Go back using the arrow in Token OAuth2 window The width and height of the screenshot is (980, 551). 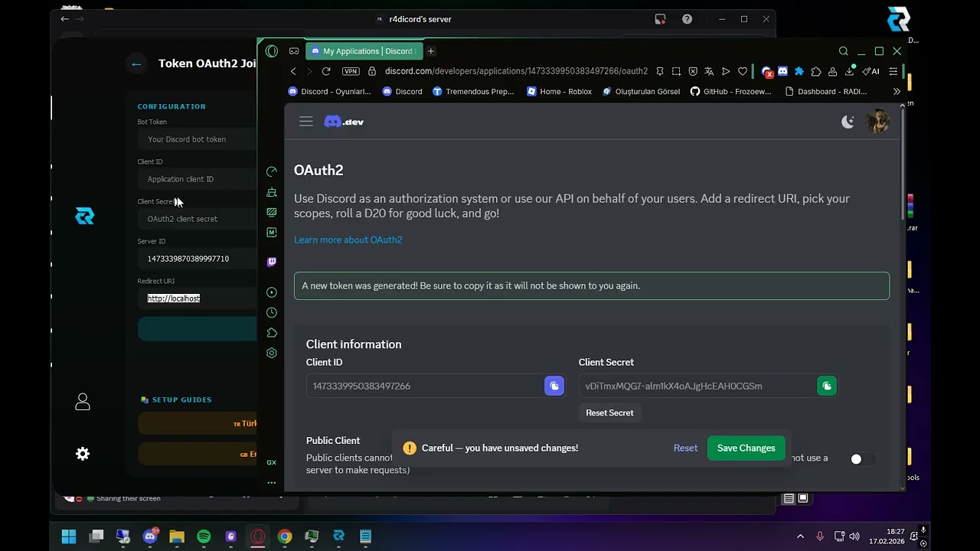(136, 64)
